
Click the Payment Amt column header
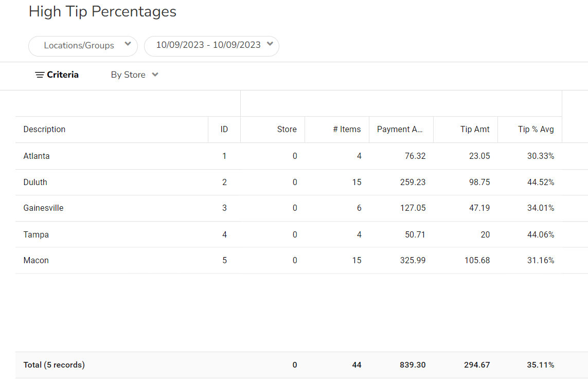(x=400, y=130)
